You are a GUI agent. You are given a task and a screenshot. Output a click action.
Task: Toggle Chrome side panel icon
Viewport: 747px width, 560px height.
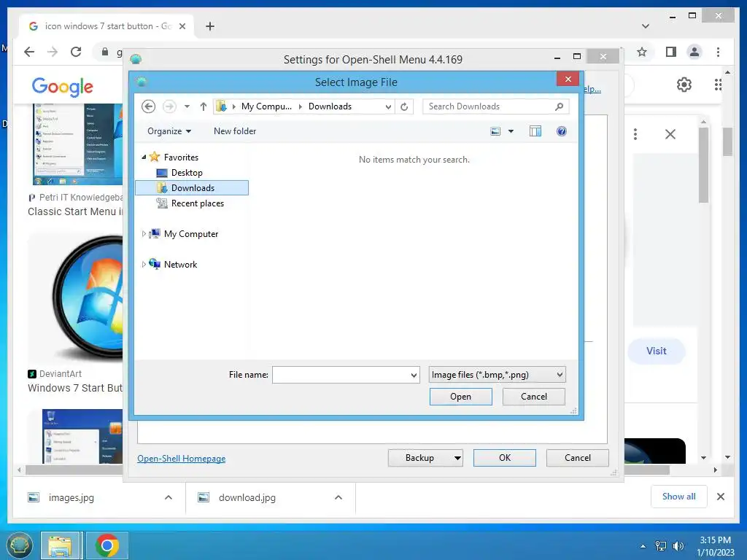(671, 52)
